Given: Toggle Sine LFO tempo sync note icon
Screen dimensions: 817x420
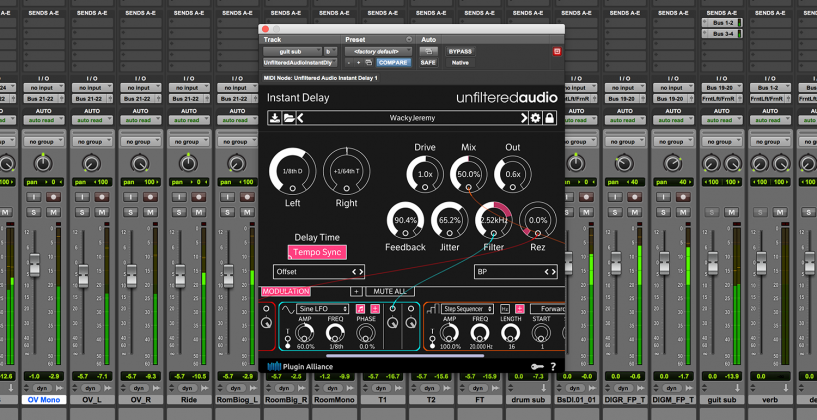Looking at the screenshot, I should pos(360,309).
